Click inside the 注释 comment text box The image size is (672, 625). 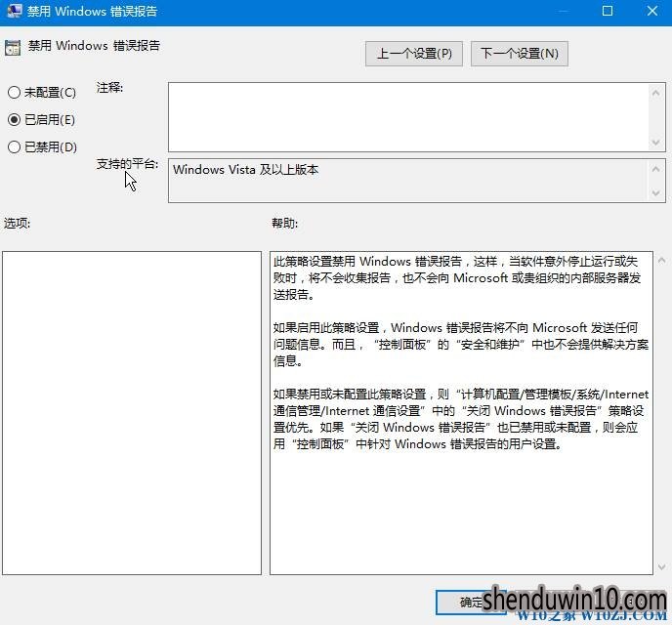[x=407, y=117]
